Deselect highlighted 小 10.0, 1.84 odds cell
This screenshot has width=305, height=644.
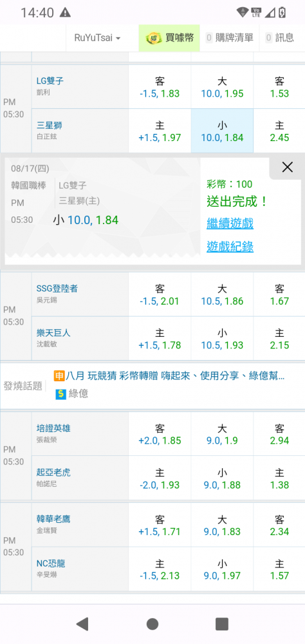coord(222,131)
